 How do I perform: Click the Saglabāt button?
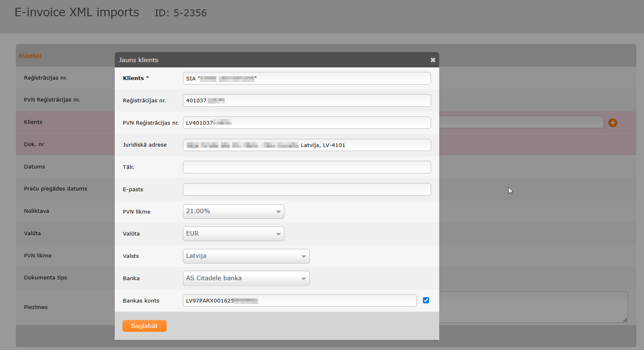coord(144,326)
